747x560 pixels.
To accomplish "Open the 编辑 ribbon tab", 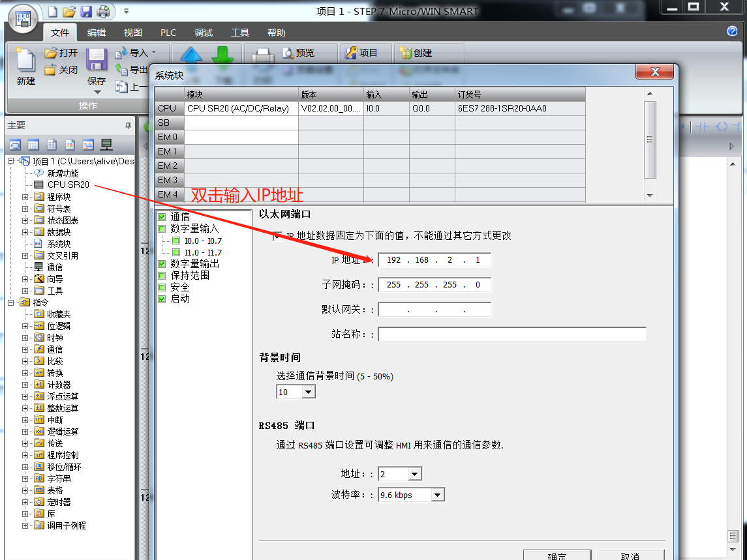I will coord(97,33).
